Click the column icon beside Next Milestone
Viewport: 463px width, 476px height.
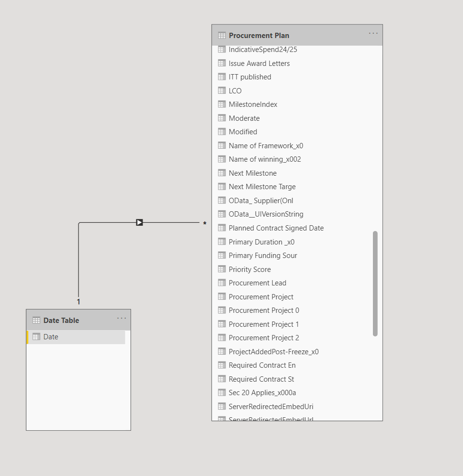(x=222, y=173)
